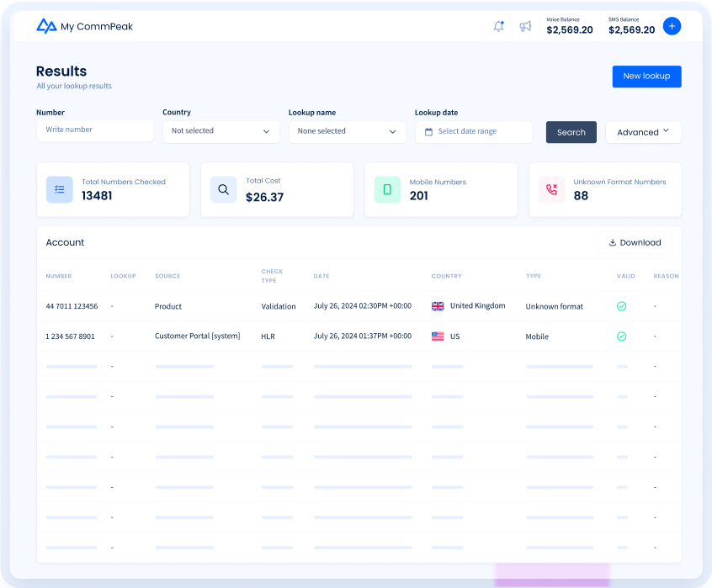Click the Unknown Format Numbers phone icon
Image resolution: width=712 pixels, height=588 pixels.
coord(552,189)
